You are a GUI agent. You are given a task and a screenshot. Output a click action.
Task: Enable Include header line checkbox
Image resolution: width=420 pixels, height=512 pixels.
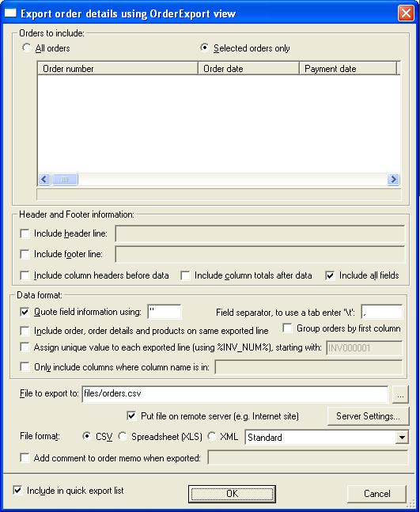pos(25,233)
